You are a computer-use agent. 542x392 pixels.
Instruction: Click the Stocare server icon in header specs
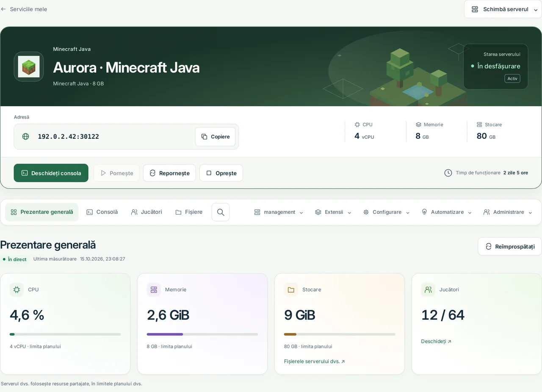point(479,124)
